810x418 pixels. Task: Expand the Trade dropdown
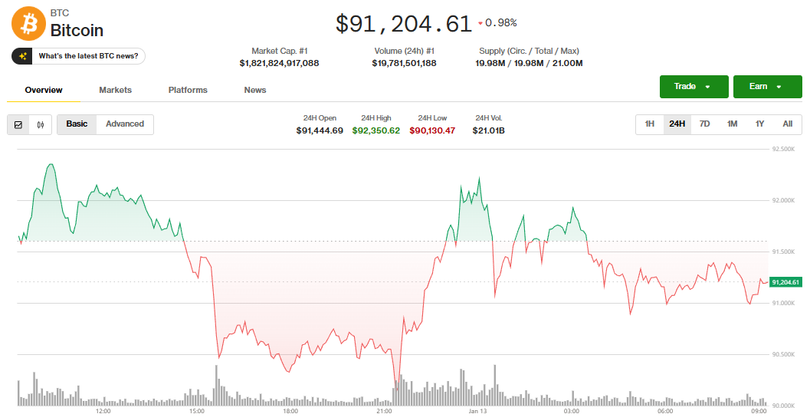(692, 87)
